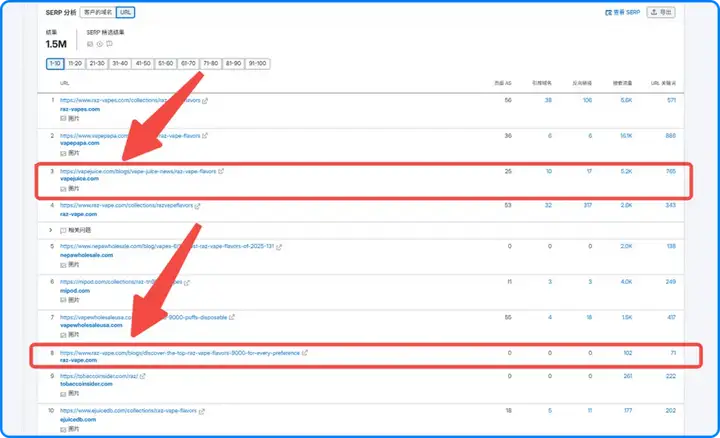Image resolution: width=720 pixels, height=438 pixels.
Task: Open external link icon for vapejuice.com URL
Action: point(221,171)
